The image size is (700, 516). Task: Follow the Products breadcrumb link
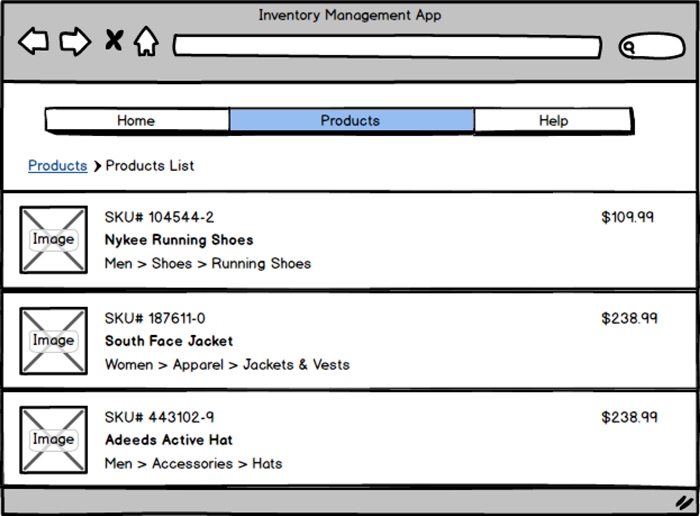[x=57, y=166]
